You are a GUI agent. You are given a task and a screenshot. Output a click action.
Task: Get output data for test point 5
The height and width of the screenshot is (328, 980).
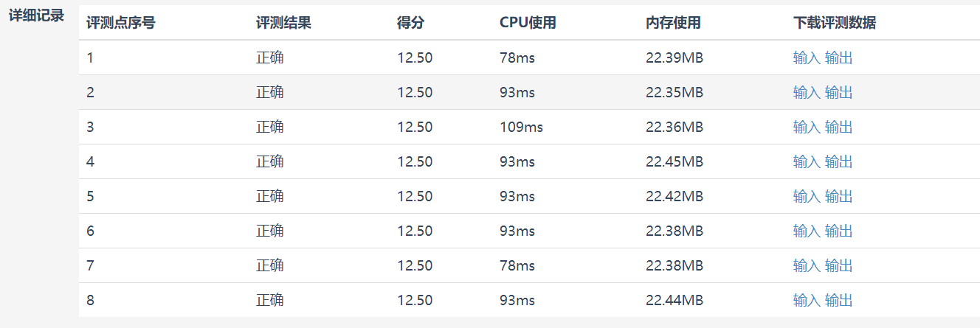click(x=838, y=196)
